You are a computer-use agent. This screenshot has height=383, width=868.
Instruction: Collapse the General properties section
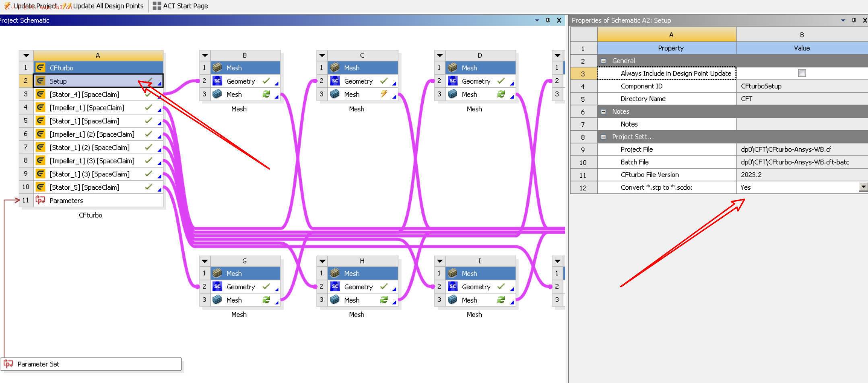point(603,61)
